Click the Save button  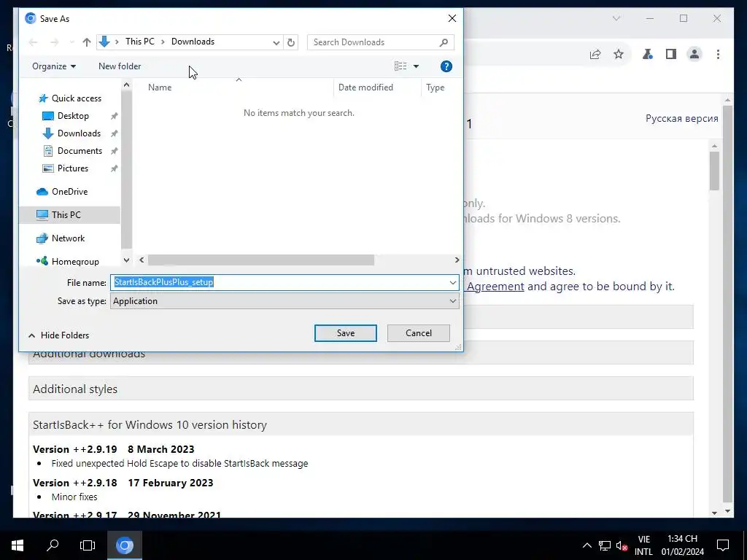(x=345, y=332)
